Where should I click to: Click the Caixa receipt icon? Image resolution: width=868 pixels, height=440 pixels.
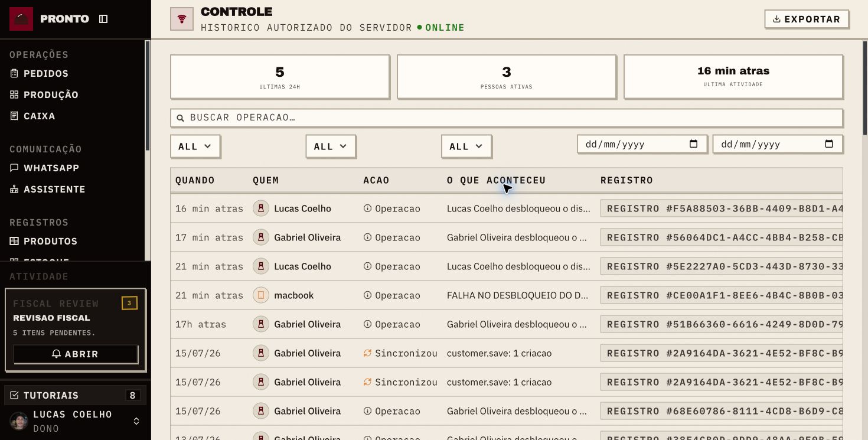(x=14, y=116)
